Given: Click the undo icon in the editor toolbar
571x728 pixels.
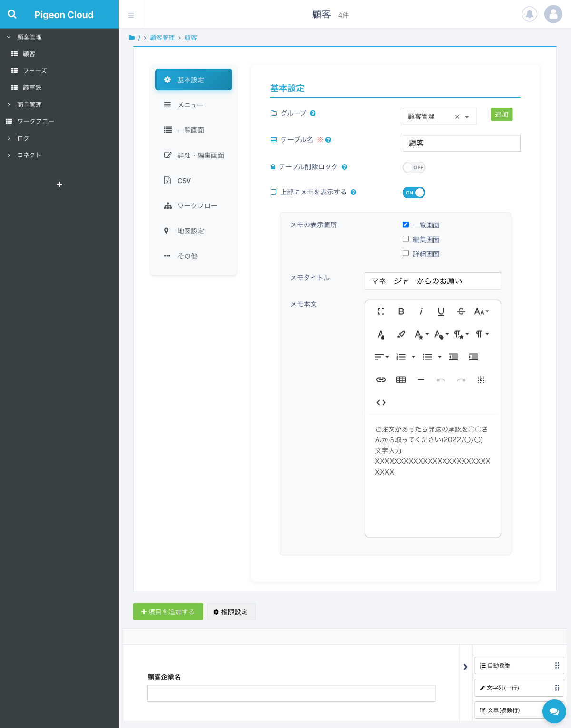Looking at the screenshot, I should [x=441, y=379].
